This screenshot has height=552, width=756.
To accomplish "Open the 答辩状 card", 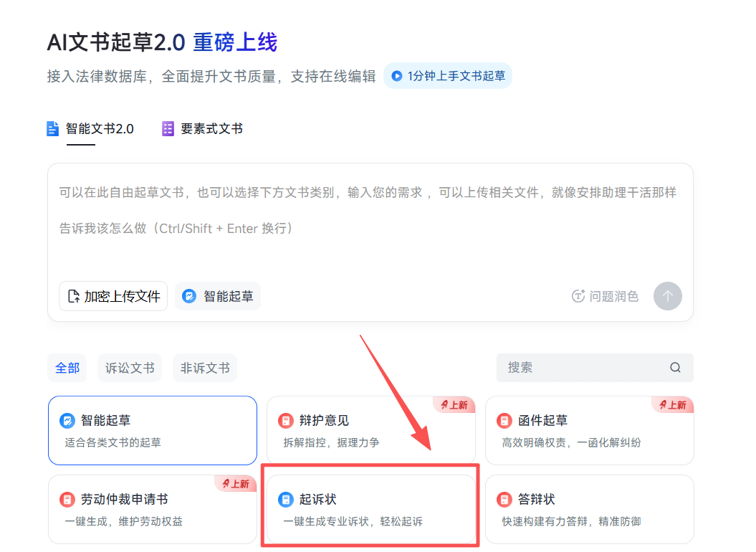I will point(590,510).
